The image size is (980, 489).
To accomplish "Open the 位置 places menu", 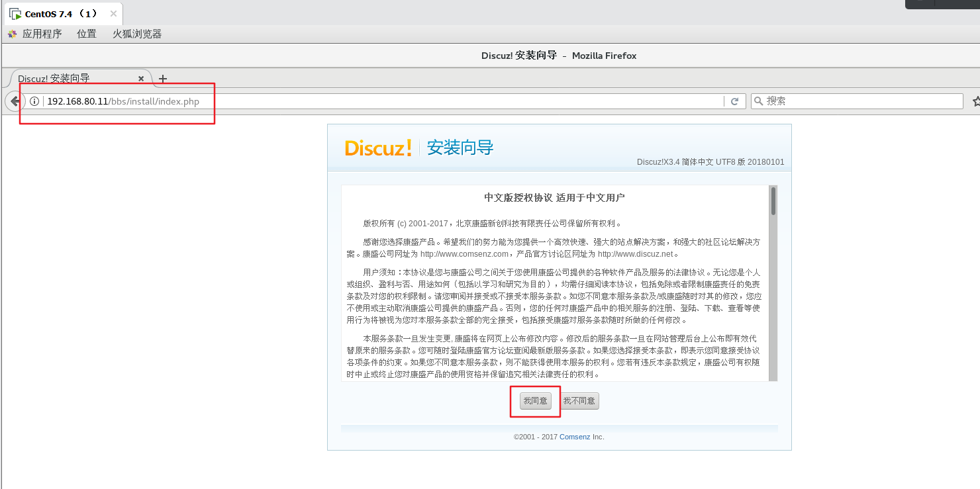I will pos(87,34).
